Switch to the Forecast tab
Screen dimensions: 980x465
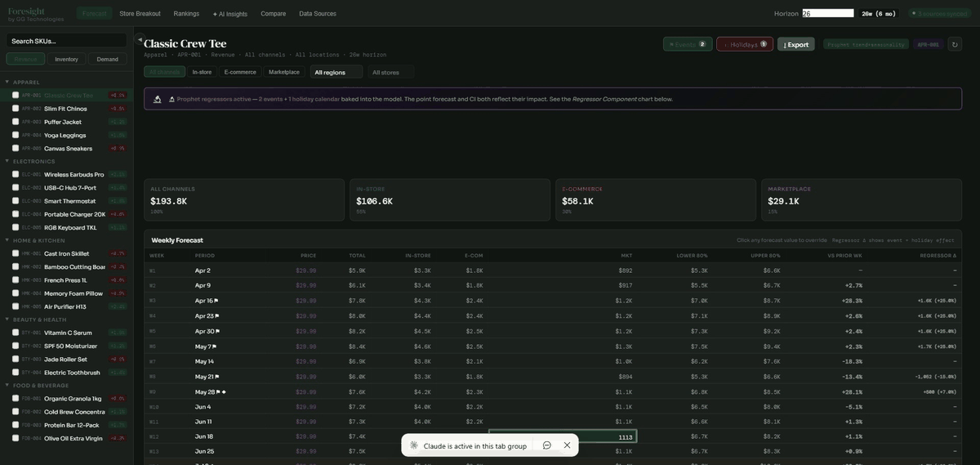(x=94, y=13)
